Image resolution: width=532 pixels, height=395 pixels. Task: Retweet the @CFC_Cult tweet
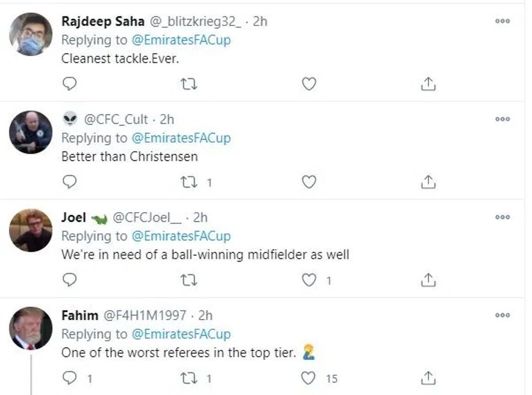coord(189,182)
